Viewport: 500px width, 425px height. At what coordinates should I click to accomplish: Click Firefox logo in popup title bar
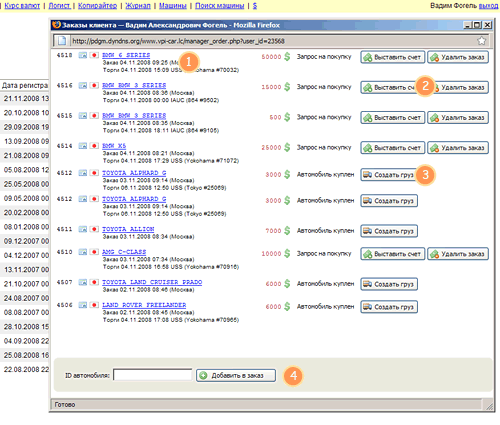click(57, 25)
